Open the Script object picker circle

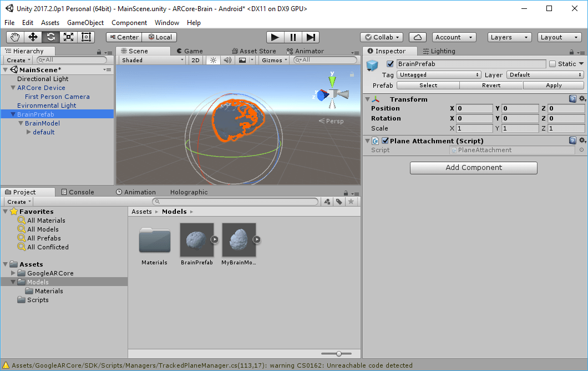point(581,150)
